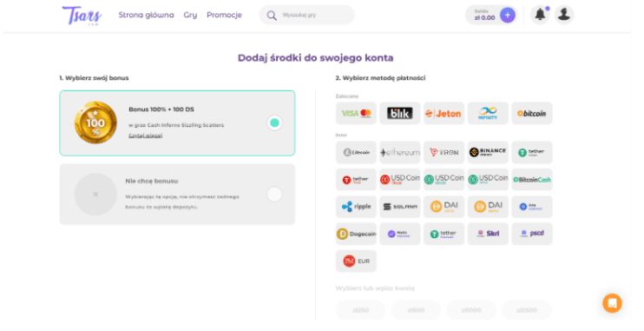
Task: Select the 'Nie chcę bonusu' radio button
Action: click(274, 194)
